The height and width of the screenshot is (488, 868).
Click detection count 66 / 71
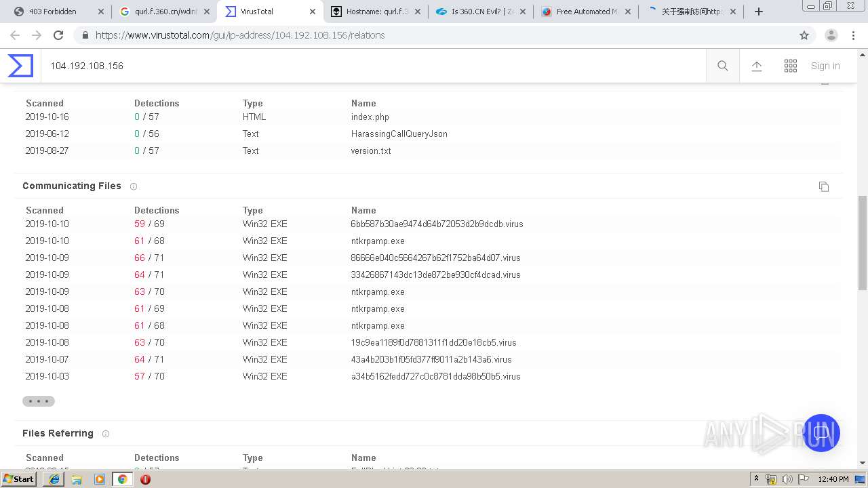pos(149,258)
